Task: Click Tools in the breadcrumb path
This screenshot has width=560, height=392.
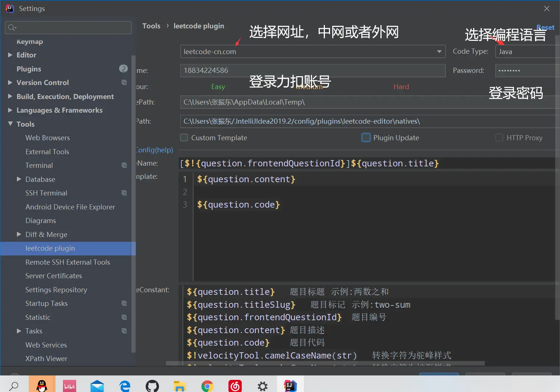Action: pos(151,26)
